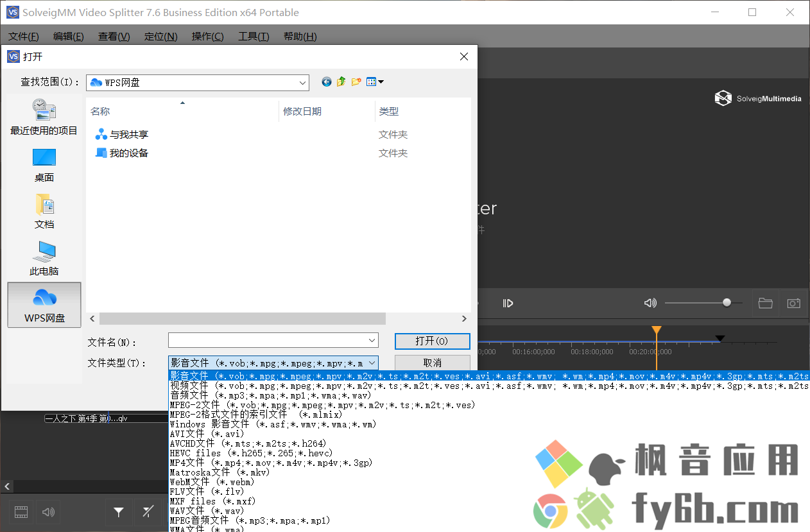Select WPS网盘 in the places sidebar

pos(44,305)
